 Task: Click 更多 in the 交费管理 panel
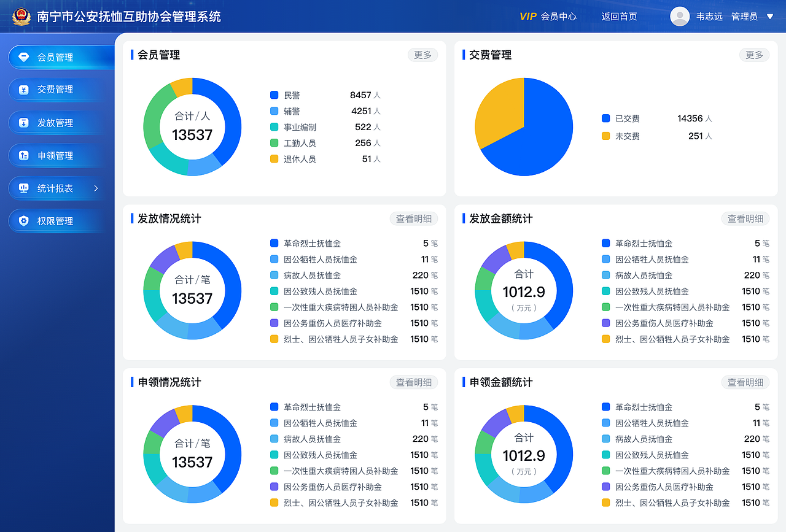click(754, 55)
